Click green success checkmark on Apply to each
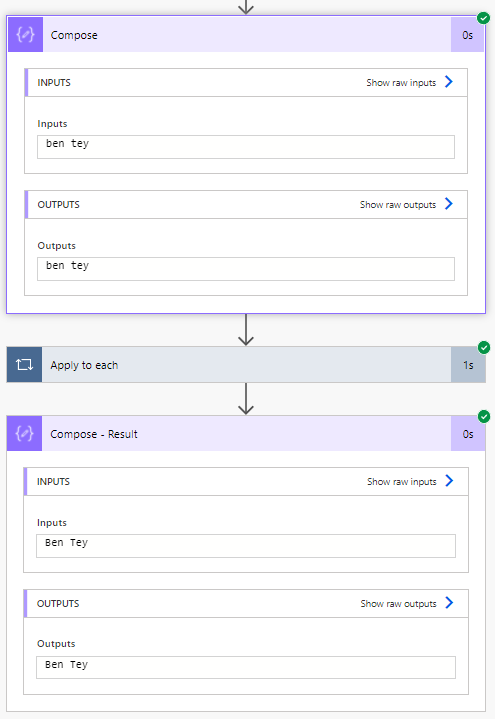This screenshot has height=719, width=495. pyautogui.click(x=484, y=348)
